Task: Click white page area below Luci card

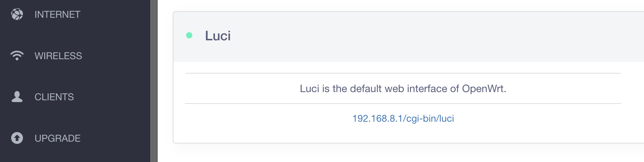Action: click(371, 154)
